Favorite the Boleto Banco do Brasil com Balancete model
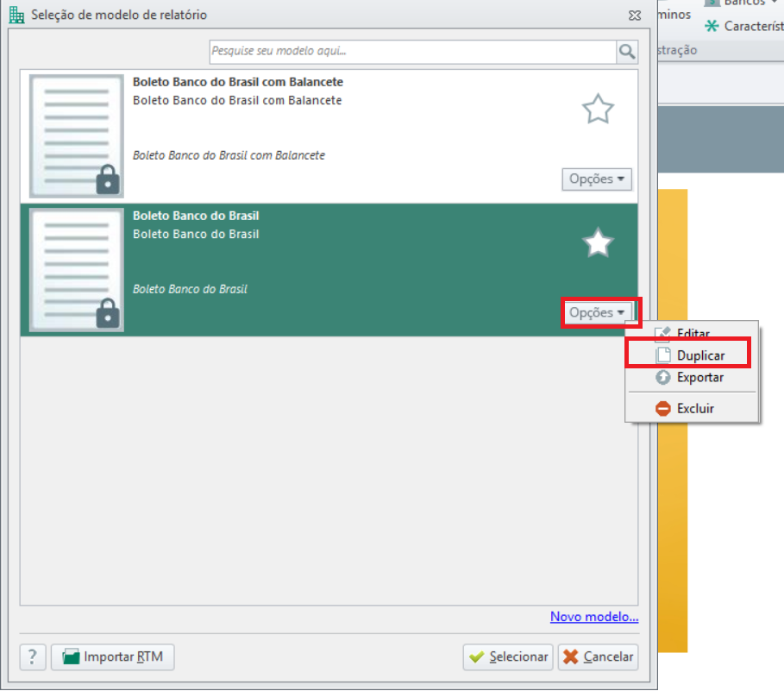 point(598,109)
